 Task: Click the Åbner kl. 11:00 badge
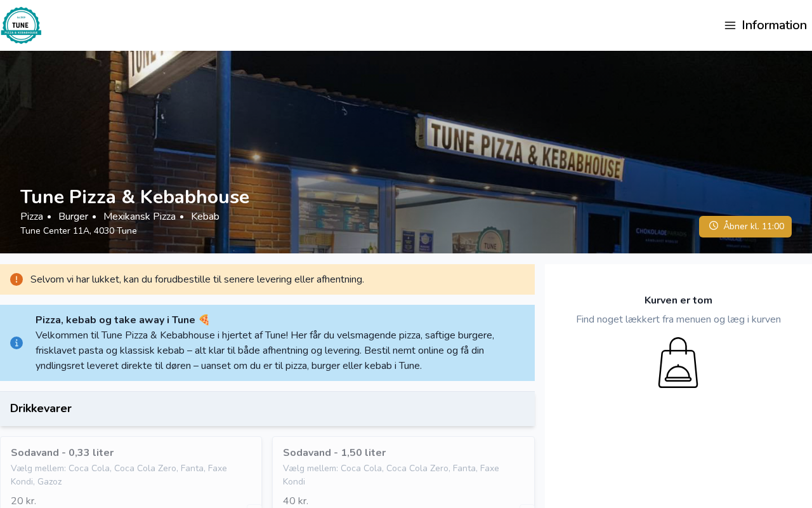coord(745,227)
